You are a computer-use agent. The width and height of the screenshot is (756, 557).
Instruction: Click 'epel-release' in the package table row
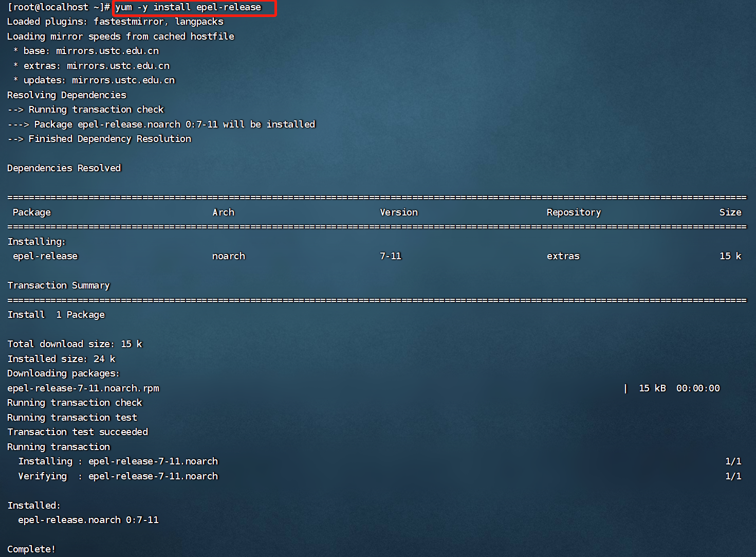[45, 256]
